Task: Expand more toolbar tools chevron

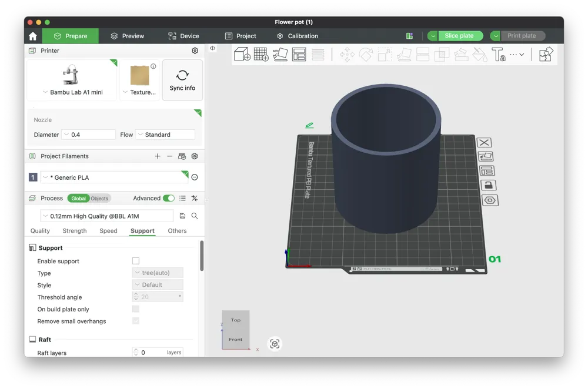Action: point(522,55)
